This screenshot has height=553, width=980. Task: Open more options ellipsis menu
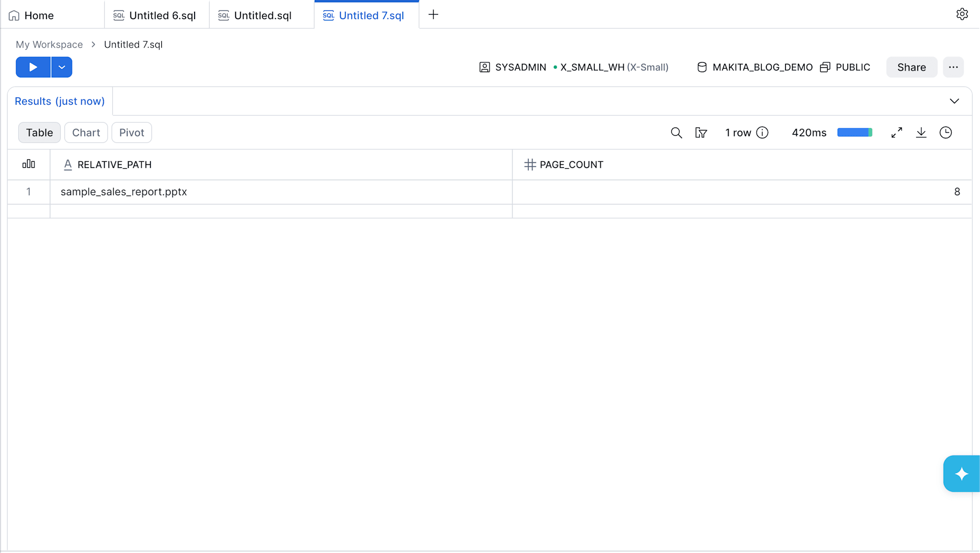(953, 67)
